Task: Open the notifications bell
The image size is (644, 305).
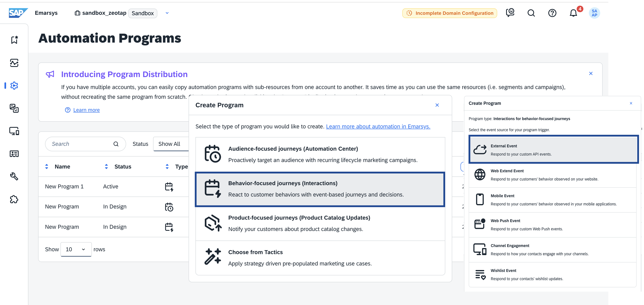Action: click(573, 13)
